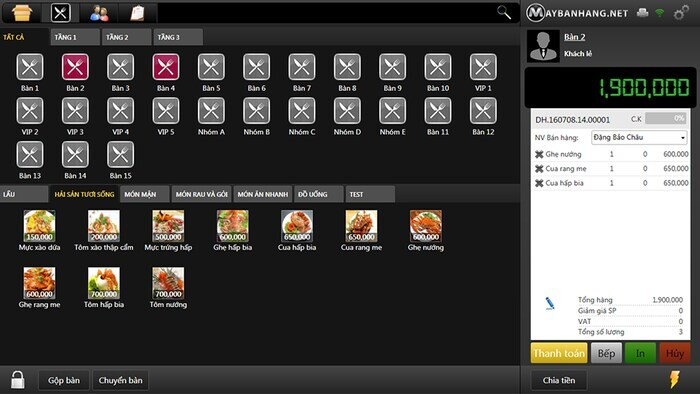Open the customers people icon
The width and height of the screenshot is (700, 394).
pos(99,13)
